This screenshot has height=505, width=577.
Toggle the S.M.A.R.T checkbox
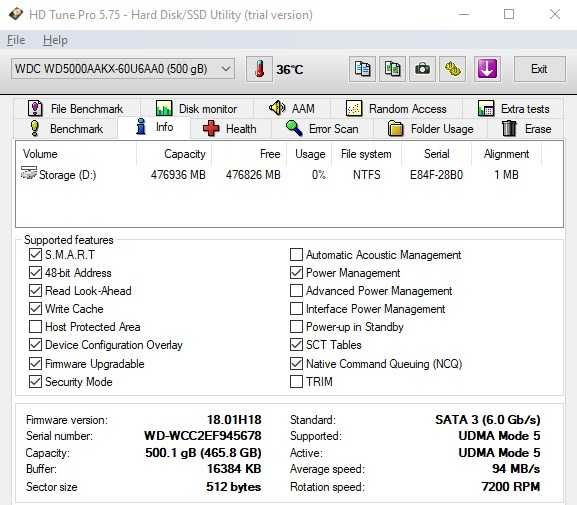click(35, 254)
